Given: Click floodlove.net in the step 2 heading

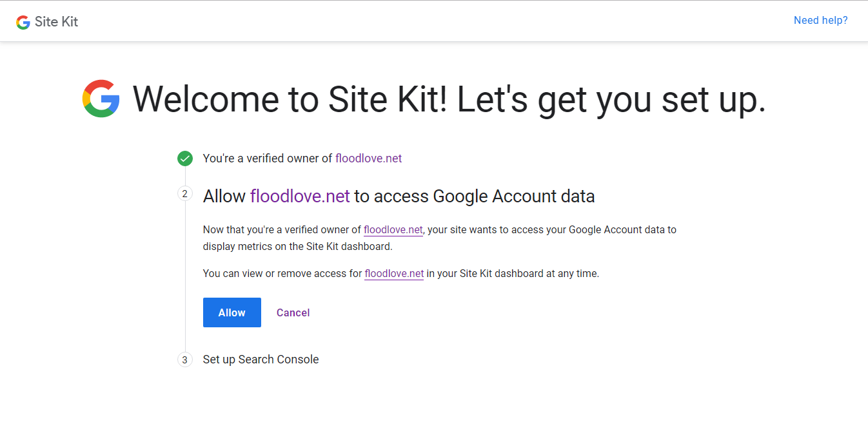Looking at the screenshot, I should coord(300,196).
